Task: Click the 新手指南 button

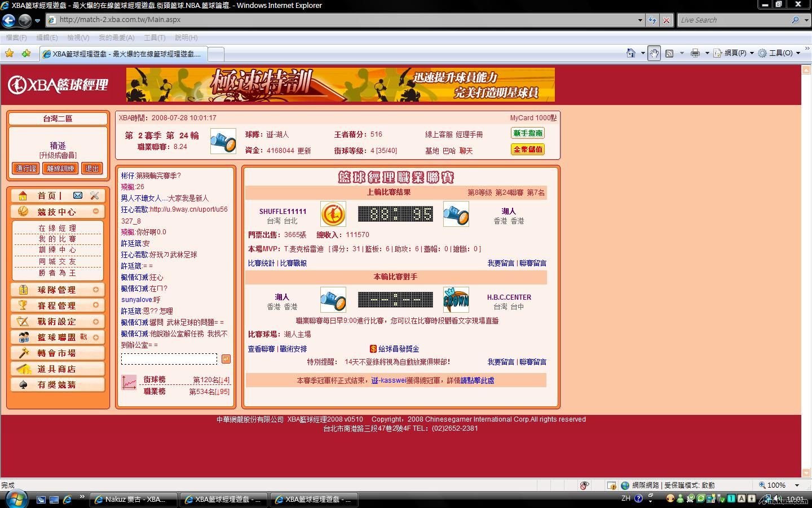Action: coord(527,133)
